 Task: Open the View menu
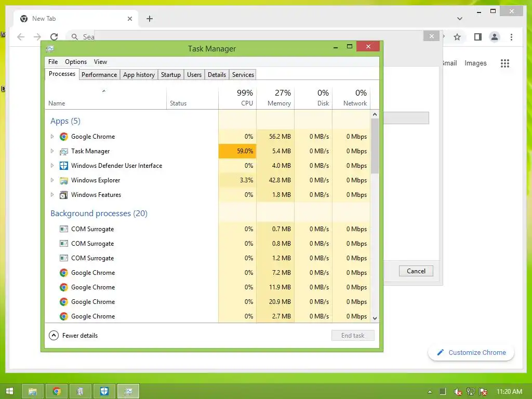coord(100,62)
